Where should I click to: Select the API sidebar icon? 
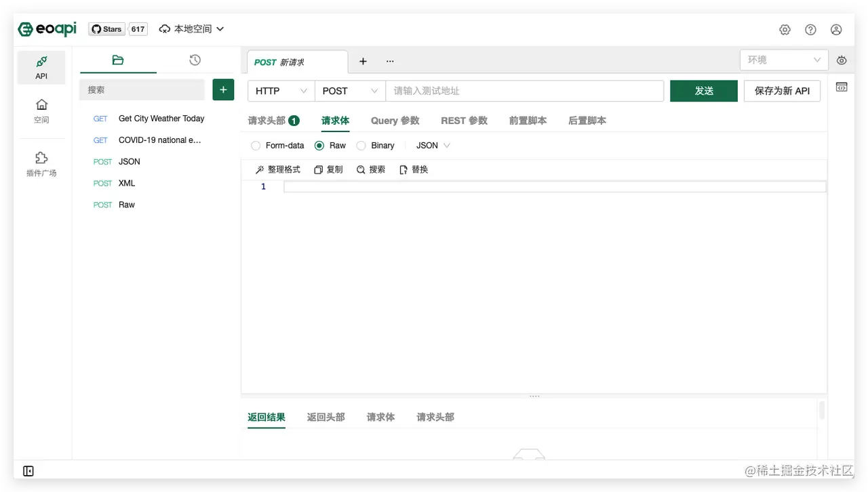(x=41, y=68)
